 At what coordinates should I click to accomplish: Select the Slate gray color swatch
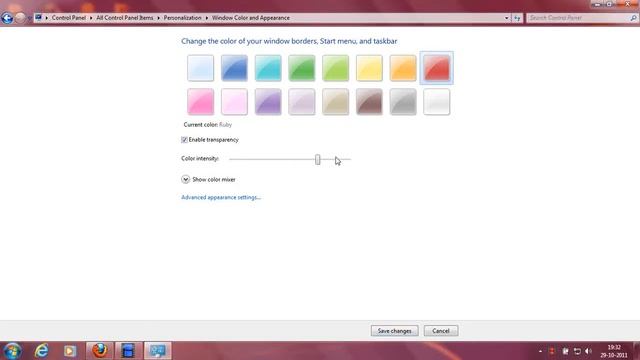pos(403,102)
